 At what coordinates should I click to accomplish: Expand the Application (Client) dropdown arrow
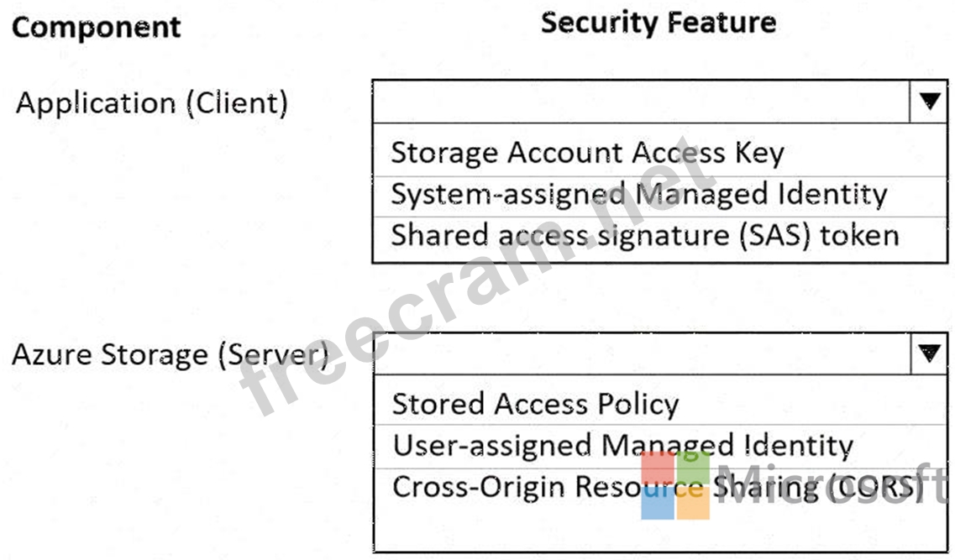[x=928, y=102]
